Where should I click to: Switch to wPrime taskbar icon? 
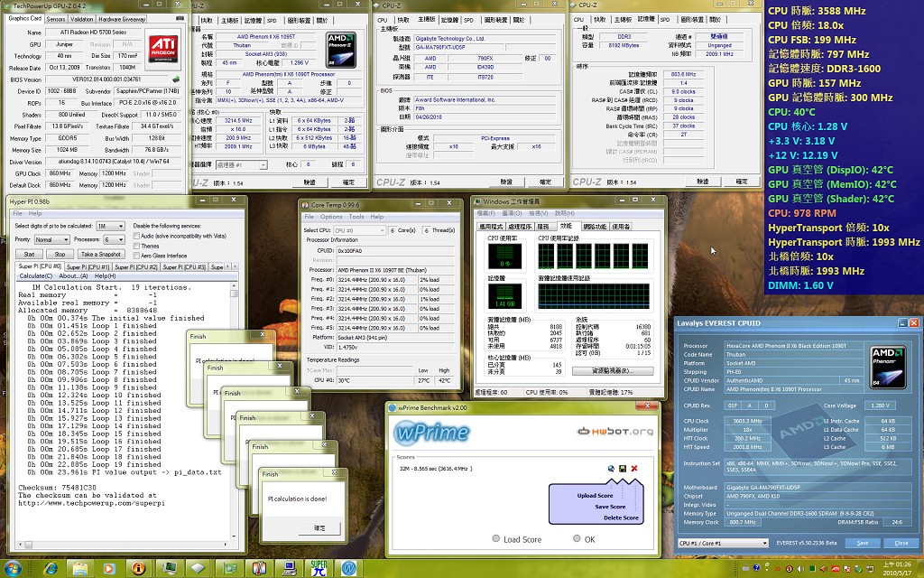(x=349, y=569)
